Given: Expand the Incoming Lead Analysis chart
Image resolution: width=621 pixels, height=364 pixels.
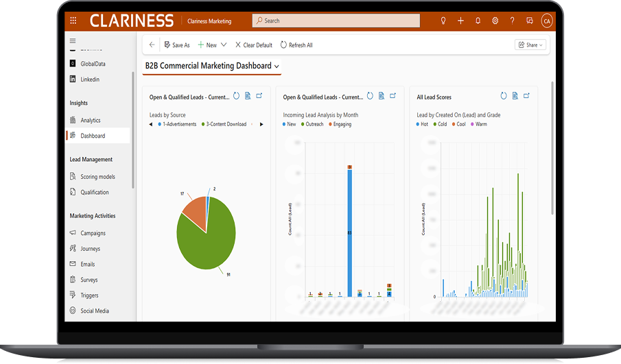Looking at the screenshot, I should click(392, 96).
